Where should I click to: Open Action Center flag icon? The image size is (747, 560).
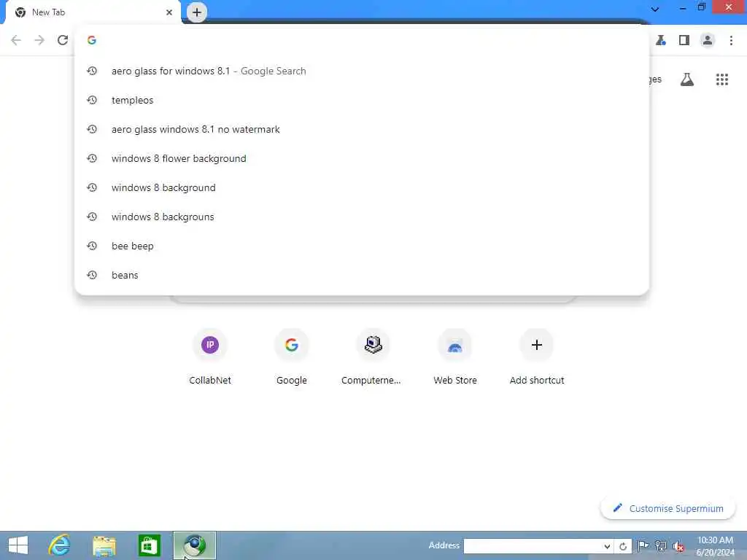click(x=643, y=545)
